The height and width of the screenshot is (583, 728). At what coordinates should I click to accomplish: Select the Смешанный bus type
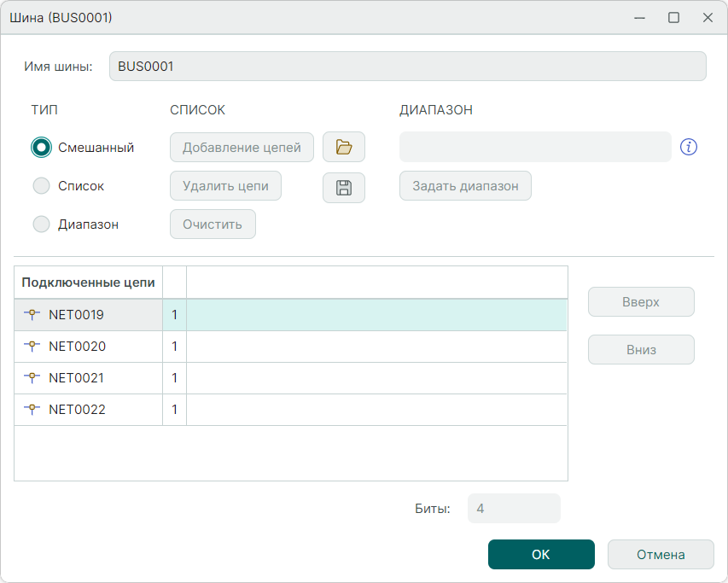[42, 148]
